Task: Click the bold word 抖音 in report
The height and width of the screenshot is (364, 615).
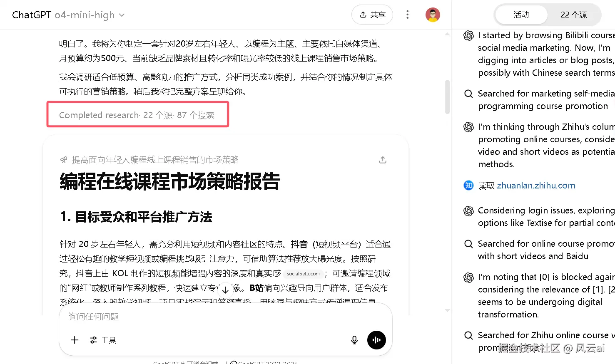Action: [299, 244]
